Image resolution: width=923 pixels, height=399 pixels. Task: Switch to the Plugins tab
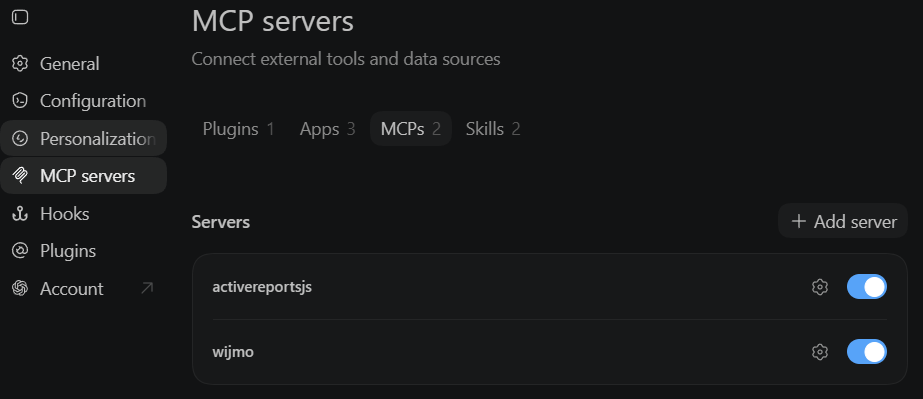(x=238, y=129)
